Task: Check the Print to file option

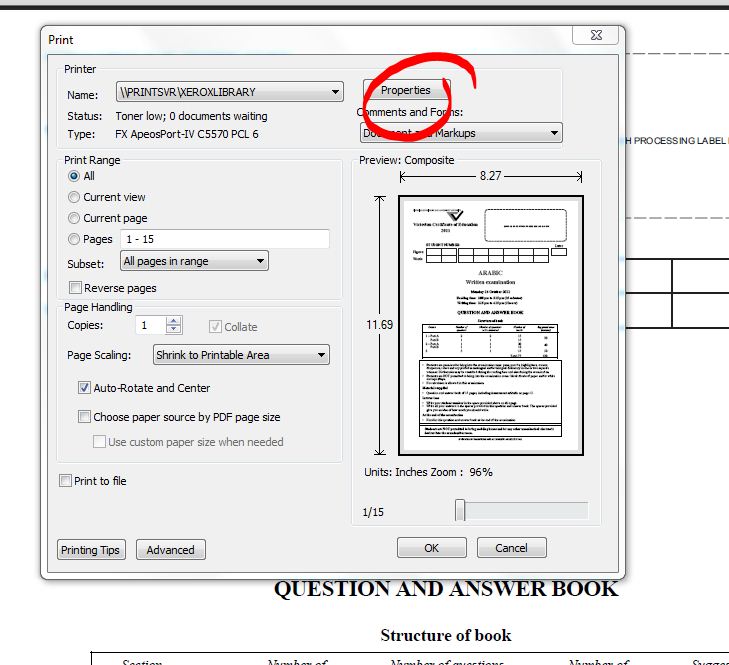Action: pyautogui.click(x=66, y=481)
